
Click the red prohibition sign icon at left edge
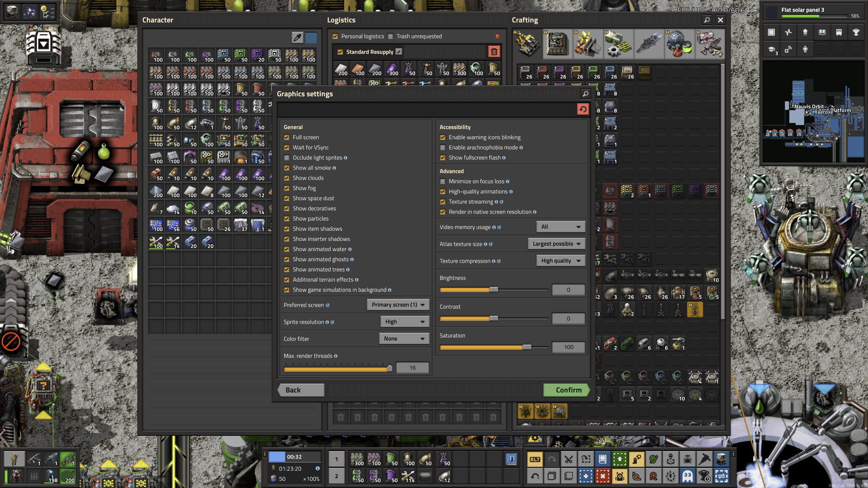click(11, 341)
